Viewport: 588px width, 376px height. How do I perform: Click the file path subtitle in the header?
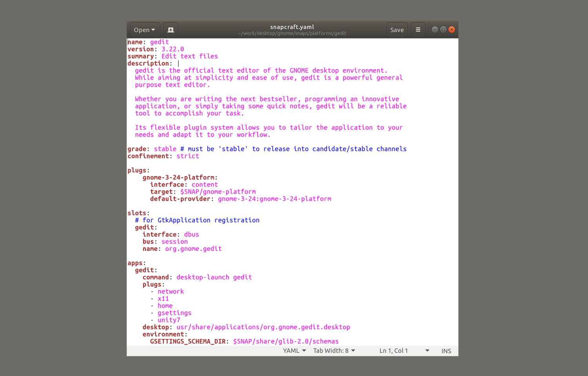[x=292, y=33]
